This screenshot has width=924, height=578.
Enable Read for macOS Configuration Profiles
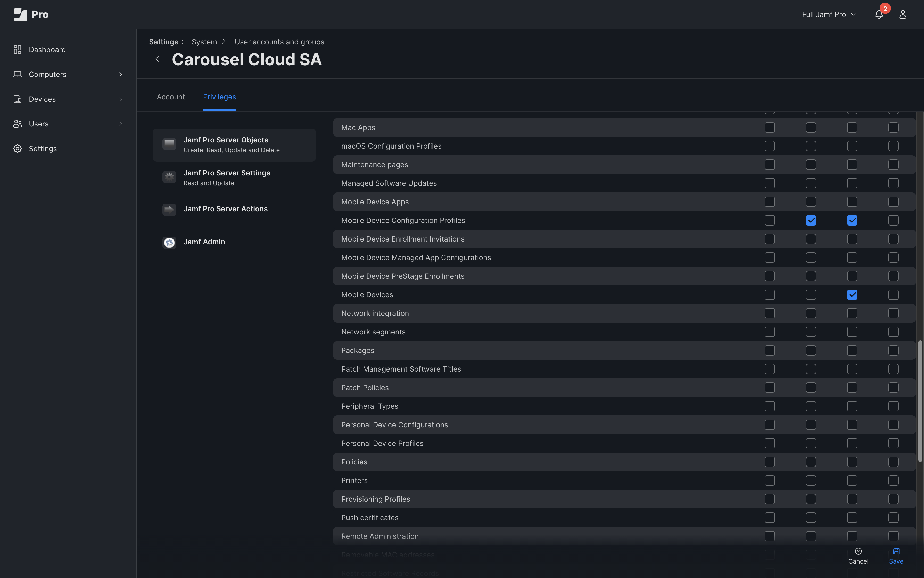point(811,146)
